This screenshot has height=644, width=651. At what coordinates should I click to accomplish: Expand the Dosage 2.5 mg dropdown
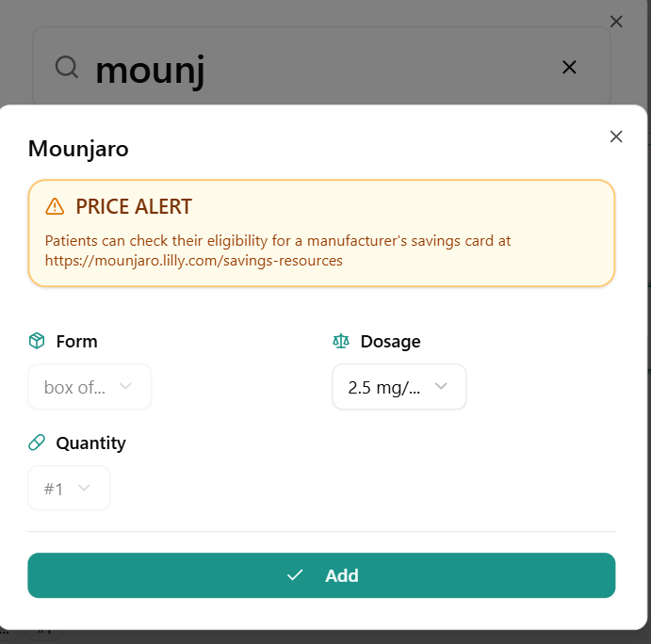(399, 387)
